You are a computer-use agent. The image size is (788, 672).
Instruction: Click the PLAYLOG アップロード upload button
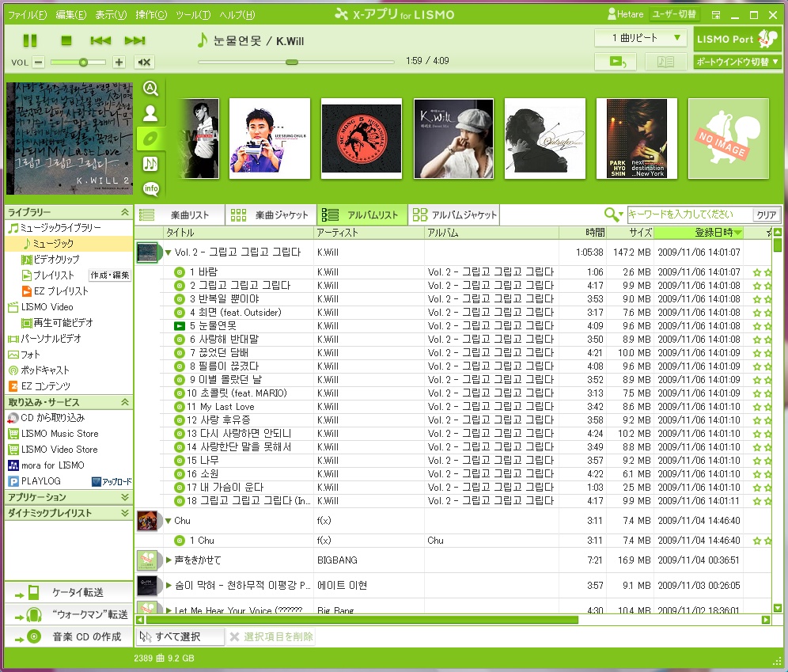112,481
